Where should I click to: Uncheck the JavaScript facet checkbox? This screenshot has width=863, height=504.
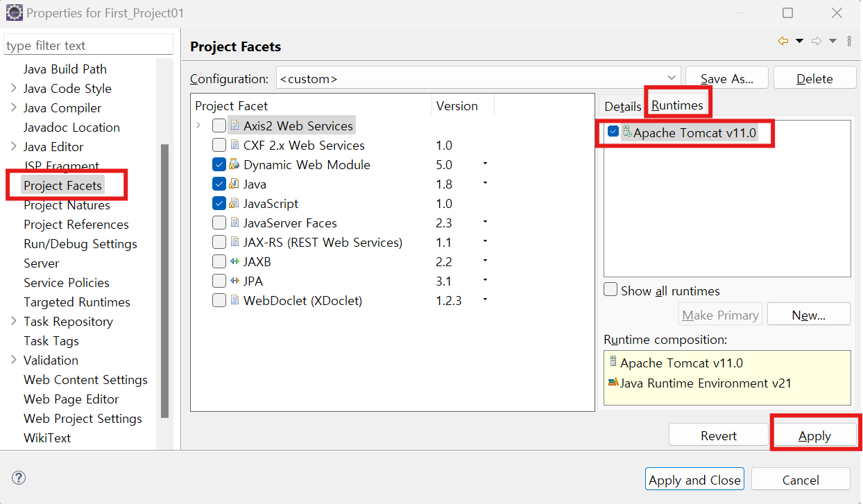pos(219,203)
